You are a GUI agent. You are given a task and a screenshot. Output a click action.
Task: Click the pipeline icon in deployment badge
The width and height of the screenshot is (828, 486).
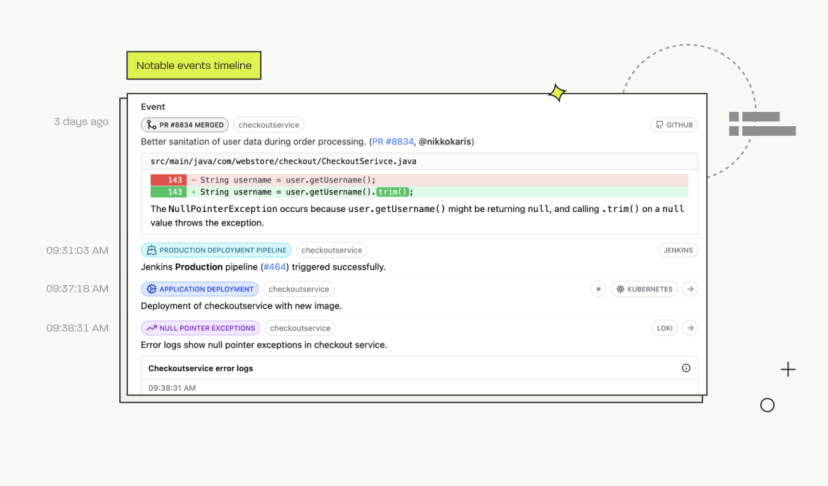click(x=152, y=250)
